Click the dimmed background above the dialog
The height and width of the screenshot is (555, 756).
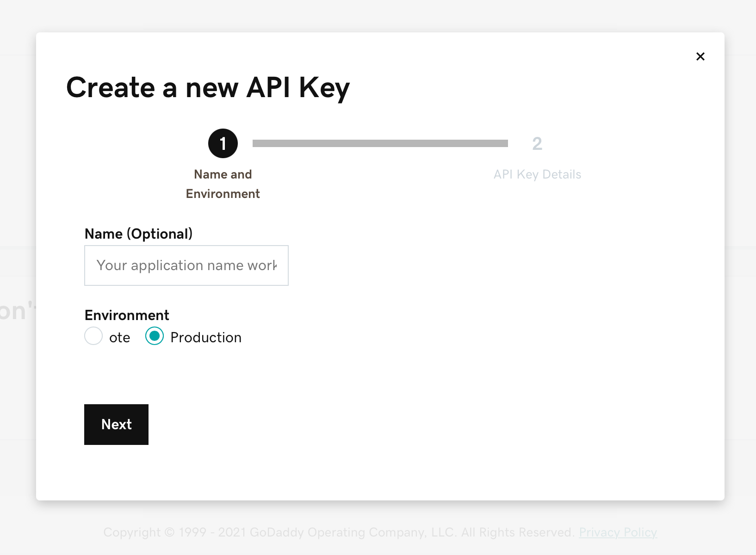pyautogui.click(x=370, y=16)
